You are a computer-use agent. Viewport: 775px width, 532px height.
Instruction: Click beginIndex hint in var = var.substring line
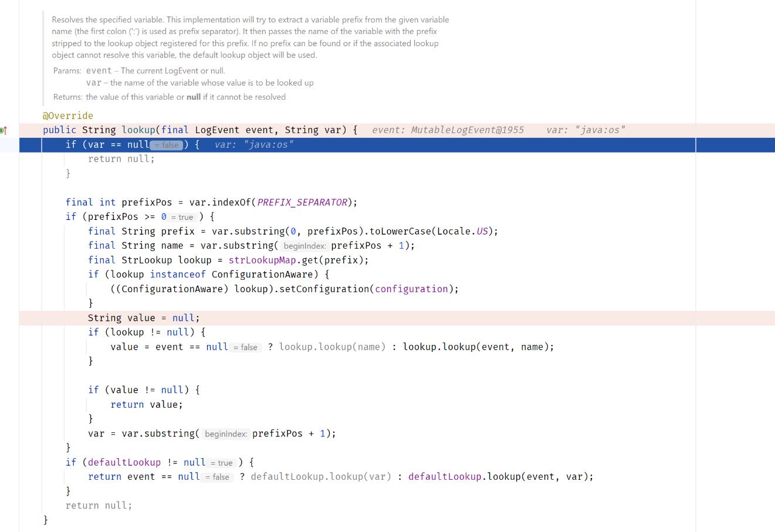[x=226, y=434]
